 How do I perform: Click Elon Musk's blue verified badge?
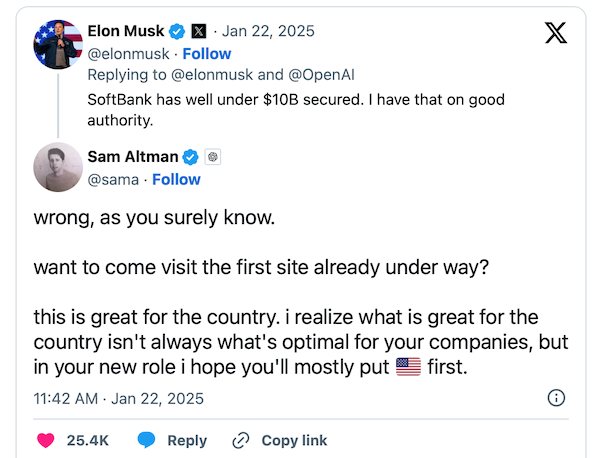[x=177, y=31]
